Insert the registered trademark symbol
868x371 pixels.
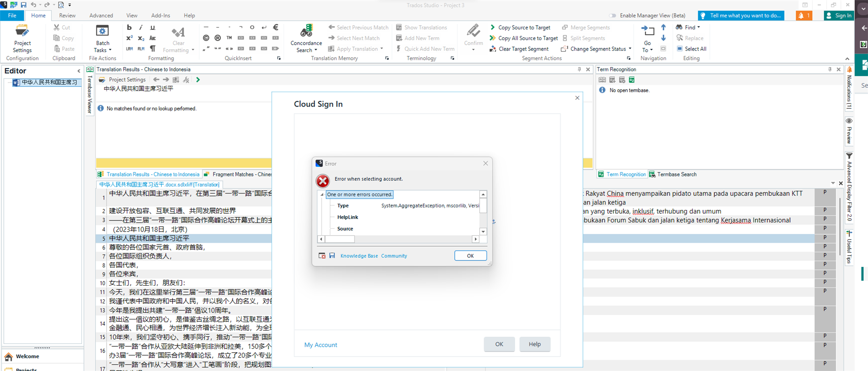(217, 38)
